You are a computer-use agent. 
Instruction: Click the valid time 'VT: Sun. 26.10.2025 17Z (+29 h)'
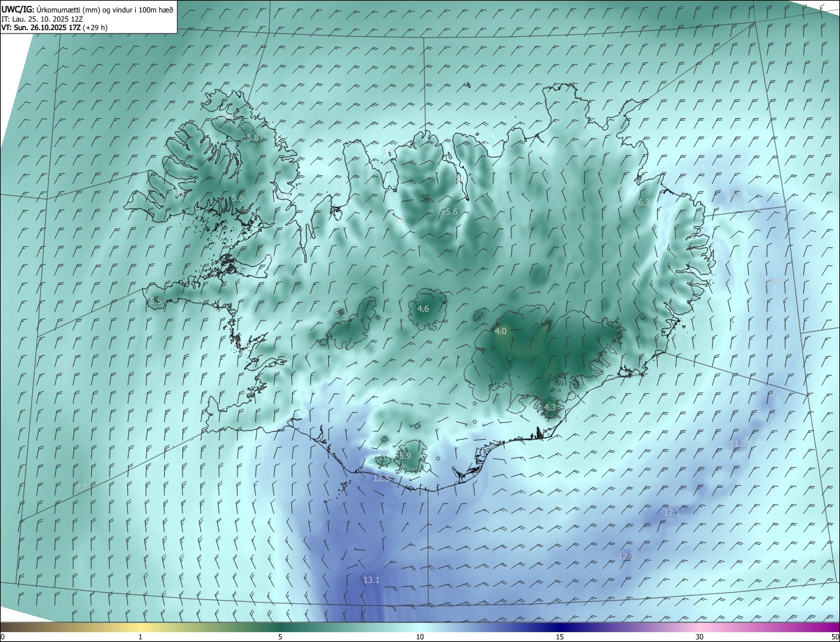point(54,28)
